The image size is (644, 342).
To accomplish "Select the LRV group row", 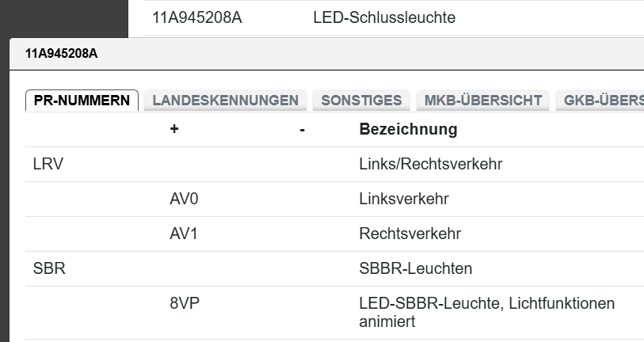I will (x=48, y=165).
